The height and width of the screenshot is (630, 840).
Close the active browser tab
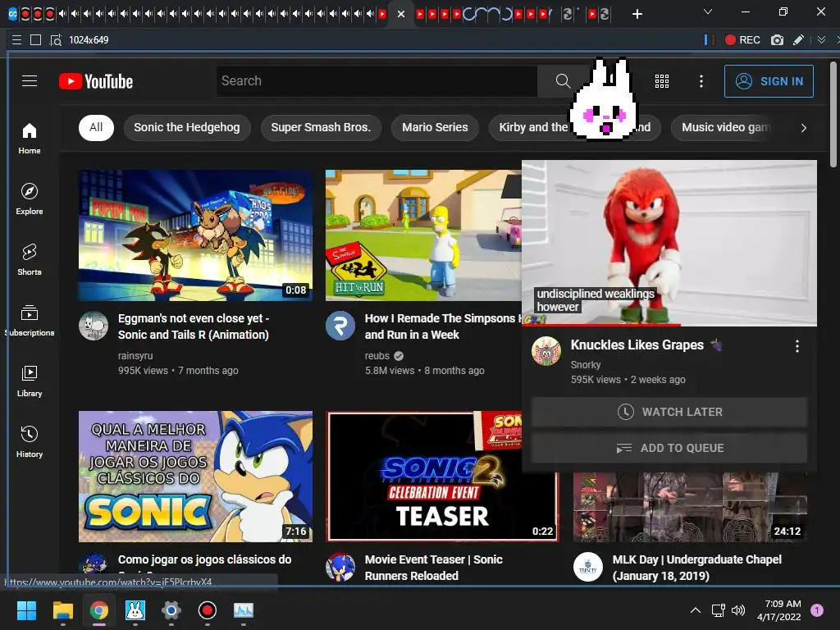[x=400, y=15]
